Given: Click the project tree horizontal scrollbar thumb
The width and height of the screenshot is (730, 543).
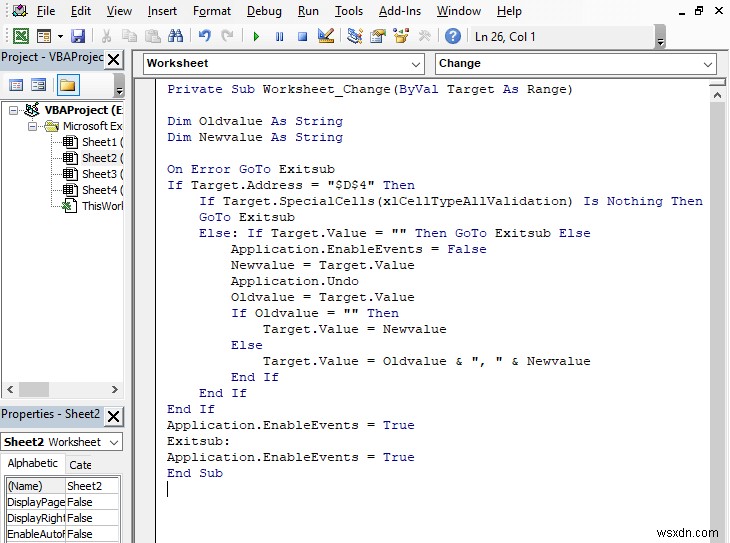Looking at the screenshot, I should (x=34, y=389).
